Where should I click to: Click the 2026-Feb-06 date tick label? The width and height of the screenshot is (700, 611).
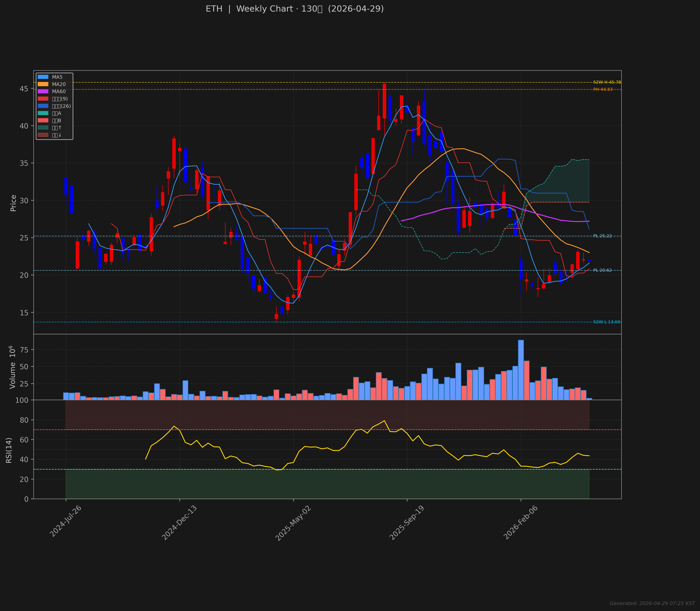point(521,522)
